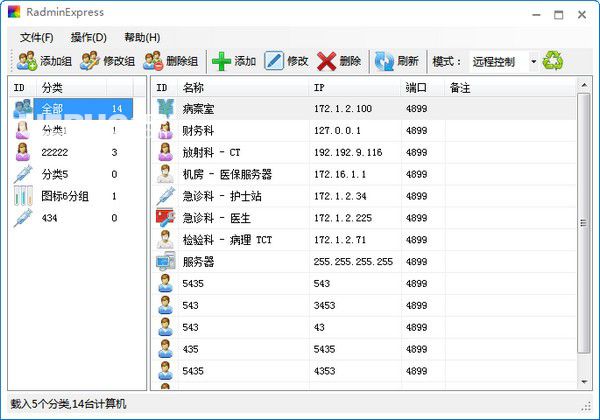Click IP address 172.1.2.34
Image resolution: width=600 pixels, height=420 pixels.
coord(340,196)
